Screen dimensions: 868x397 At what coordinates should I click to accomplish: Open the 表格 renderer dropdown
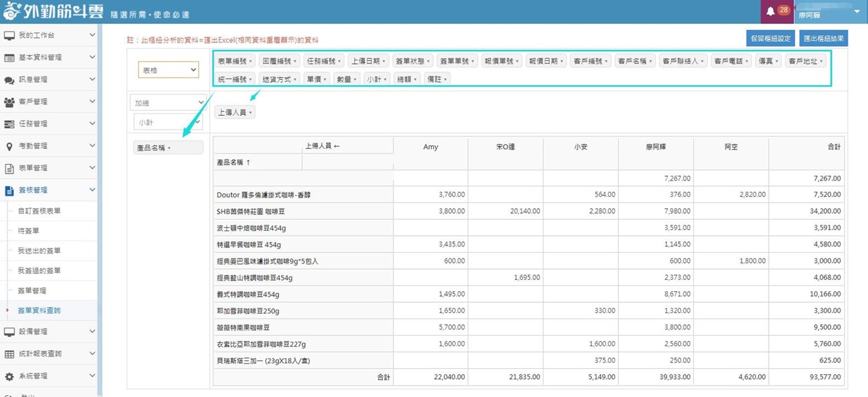[168, 70]
